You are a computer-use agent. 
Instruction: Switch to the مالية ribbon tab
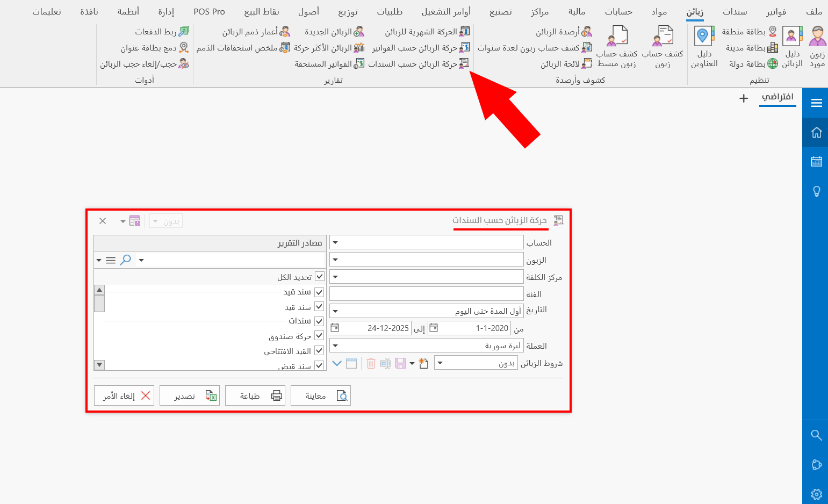(x=577, y=11)
